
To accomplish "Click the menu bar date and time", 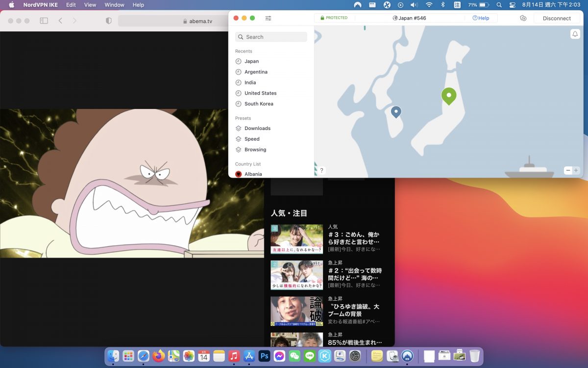I will pyautogui.click(x=551, y=5).
